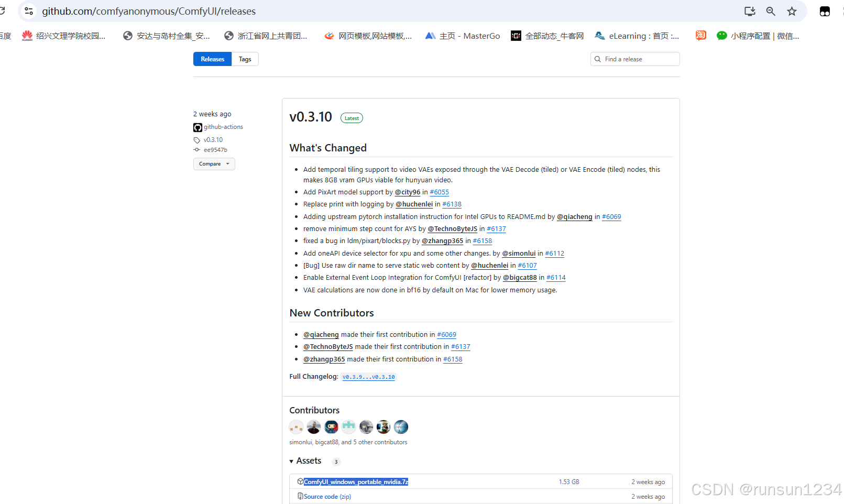Viewport: 844px width, 504px height.
Task: Open @bigcat88 profile link
Action: [x=520, y=278]
